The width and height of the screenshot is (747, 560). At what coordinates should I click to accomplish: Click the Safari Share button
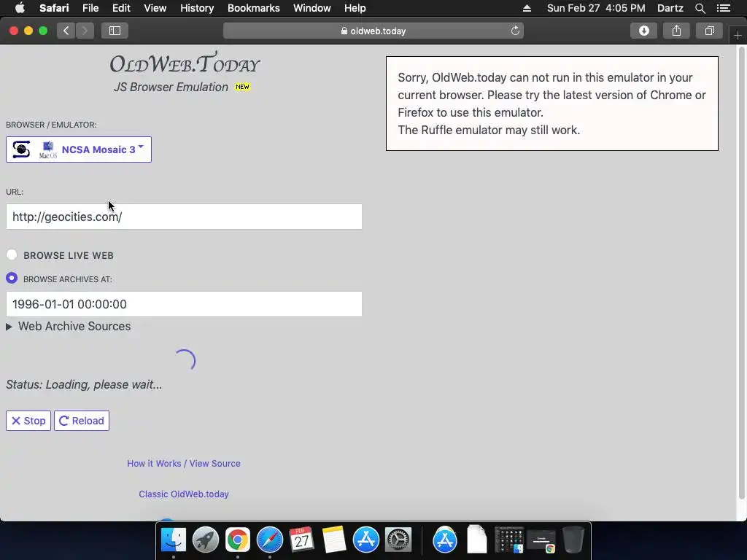tap(676, 31)
